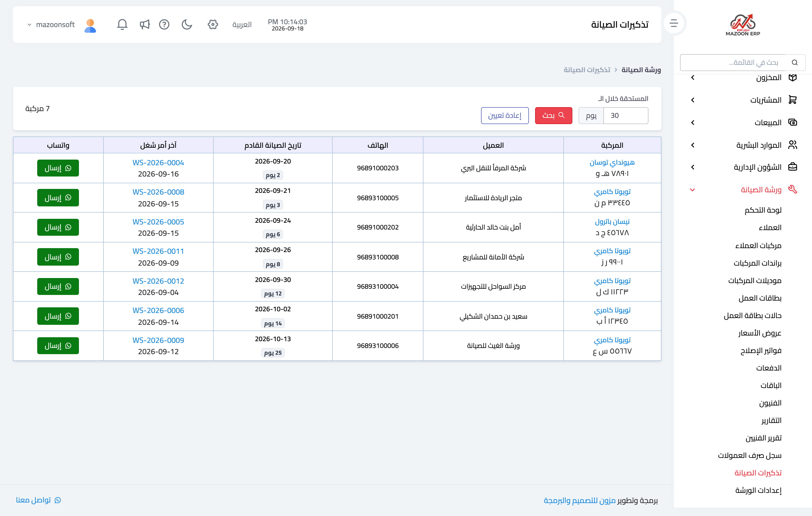
Task: Open الدفعات menu item
Action: coord(769,368)
